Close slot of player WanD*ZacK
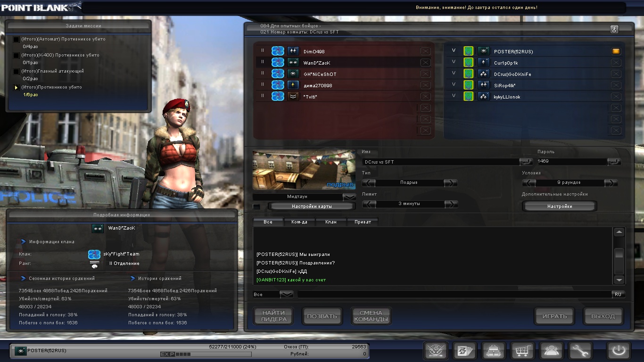This screenshot has height=362, width=644. pos(425,62)
